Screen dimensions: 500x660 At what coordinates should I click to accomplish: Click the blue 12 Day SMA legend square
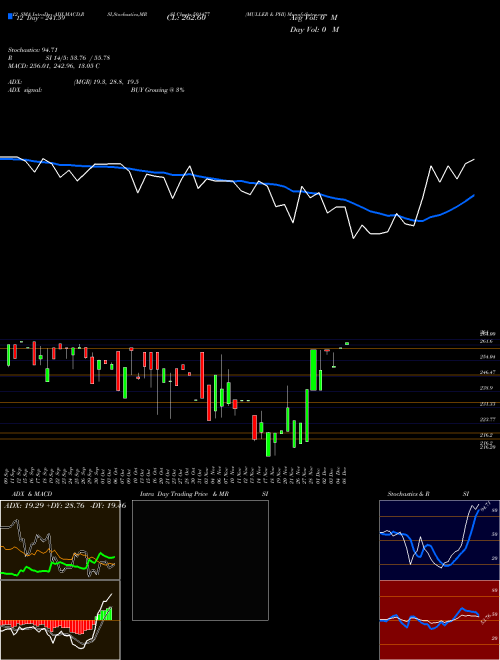[x=10, y=16]
